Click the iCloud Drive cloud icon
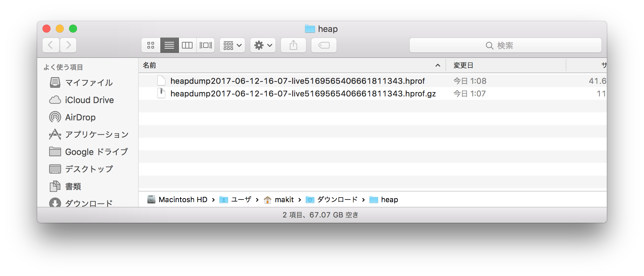 (55, 100)
